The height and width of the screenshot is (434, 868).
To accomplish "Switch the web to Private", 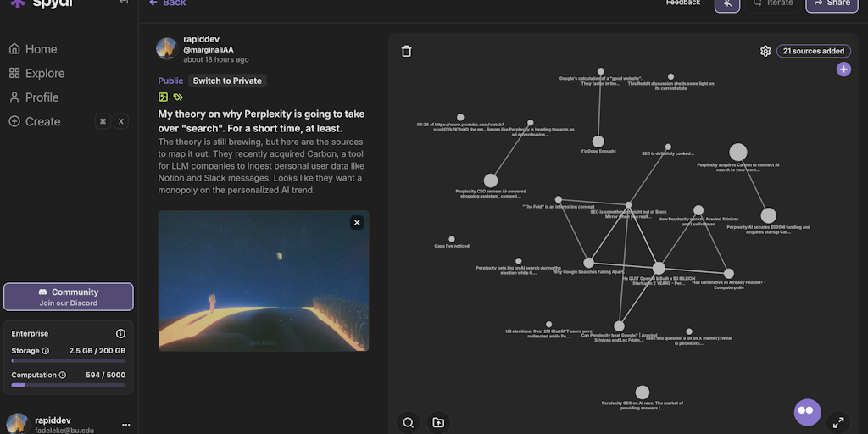I will [x=227, y=81].
